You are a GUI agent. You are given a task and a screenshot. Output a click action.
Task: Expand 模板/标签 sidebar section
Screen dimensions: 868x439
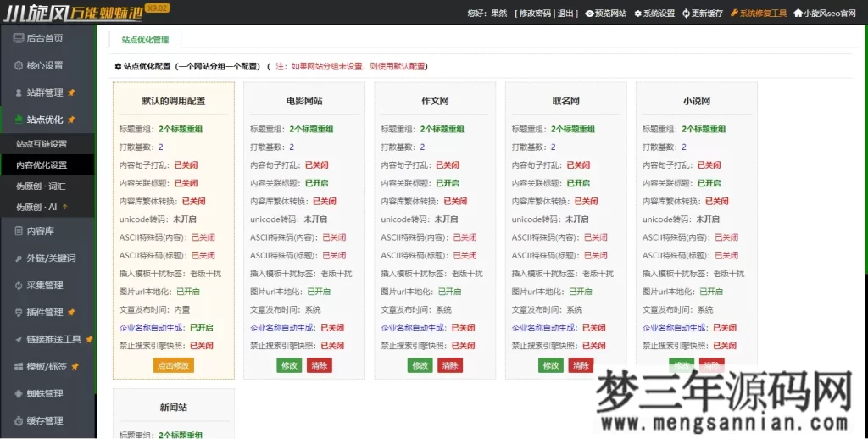click(47, 366)
